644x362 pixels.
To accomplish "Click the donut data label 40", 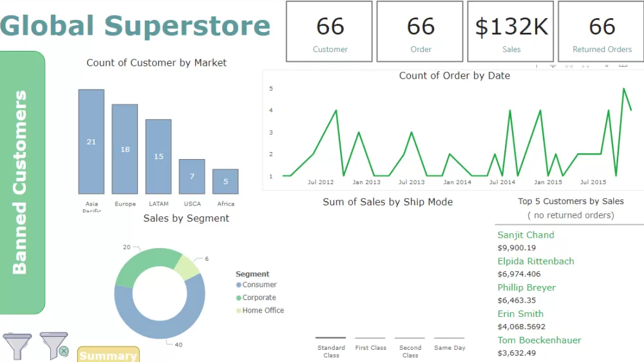I will [178, 345].
